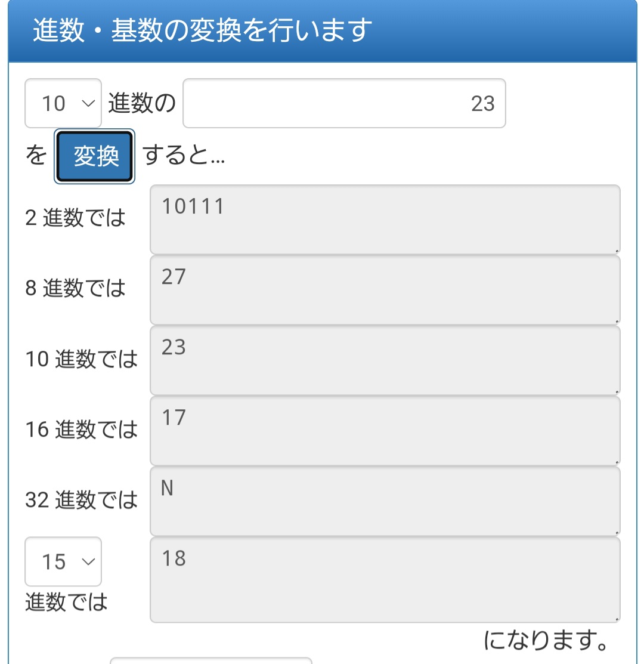Open the custom base dropdown showing 15

click(63, 561)
